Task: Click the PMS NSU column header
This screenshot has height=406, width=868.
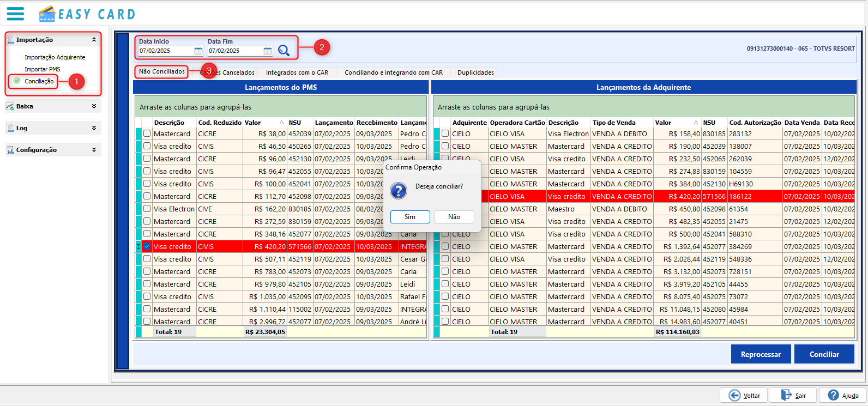Action: pos(300,123)
